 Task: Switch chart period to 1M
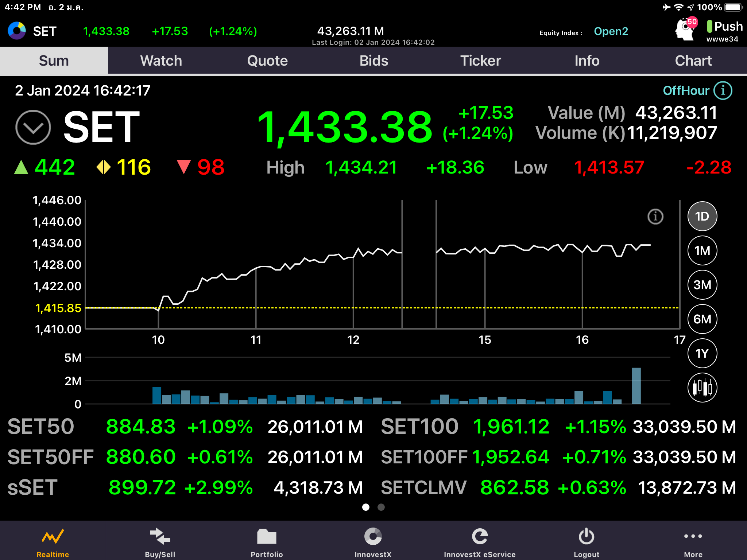(x=702, y=250)
